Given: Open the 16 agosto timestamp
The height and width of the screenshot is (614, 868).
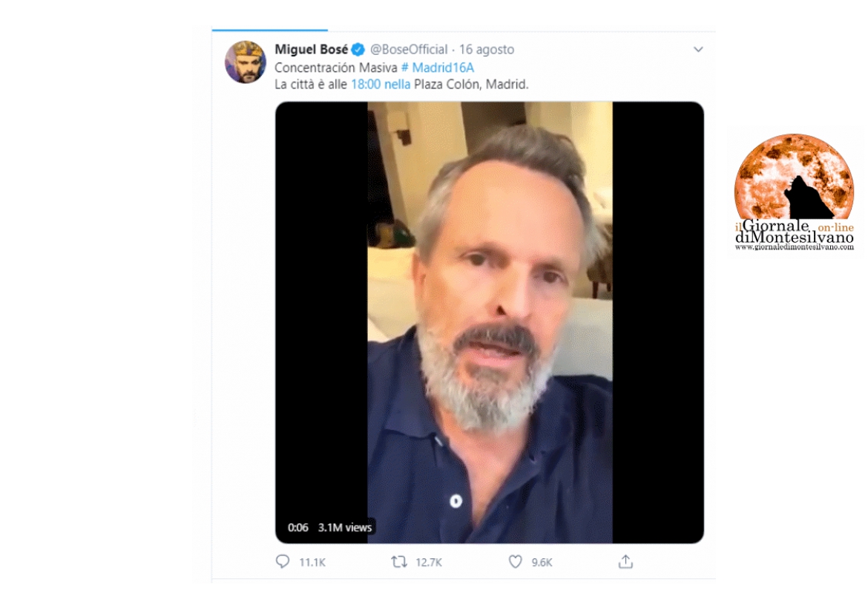Looking at the screenshot, I should 487,50.
